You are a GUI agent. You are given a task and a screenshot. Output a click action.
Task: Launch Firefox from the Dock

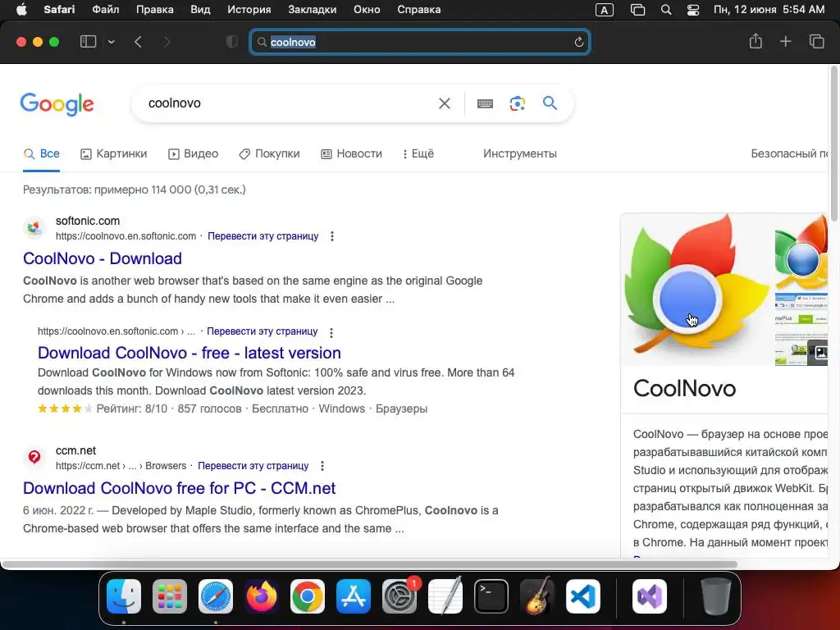click(262, 596)
